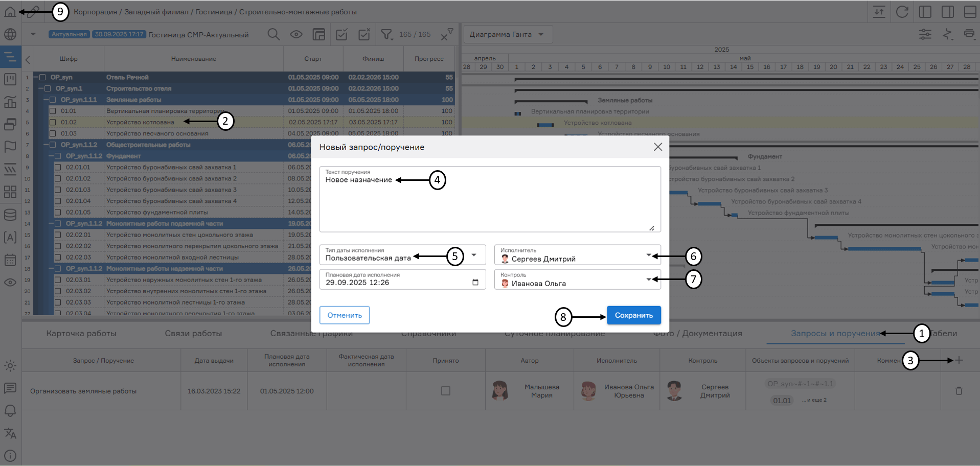
Task: Tick the Принято checkbox in the request row
Action: [x=446, y=391]
